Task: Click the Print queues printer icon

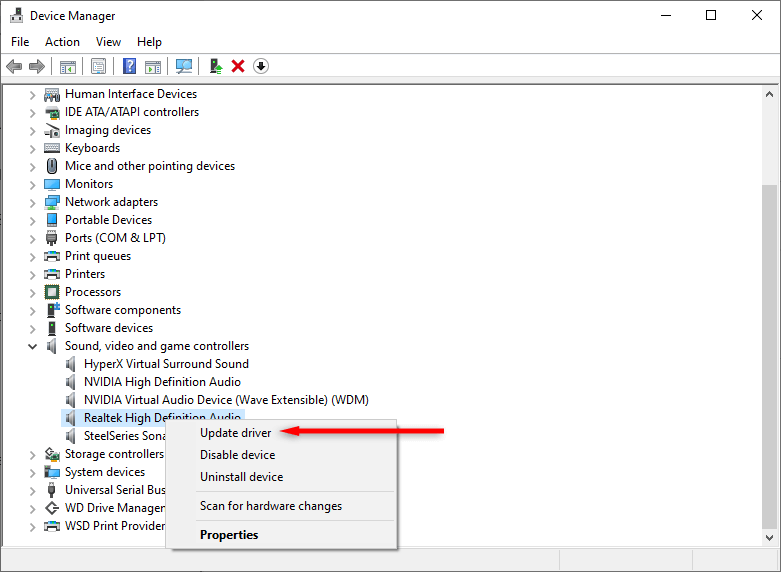Action: 52,256
